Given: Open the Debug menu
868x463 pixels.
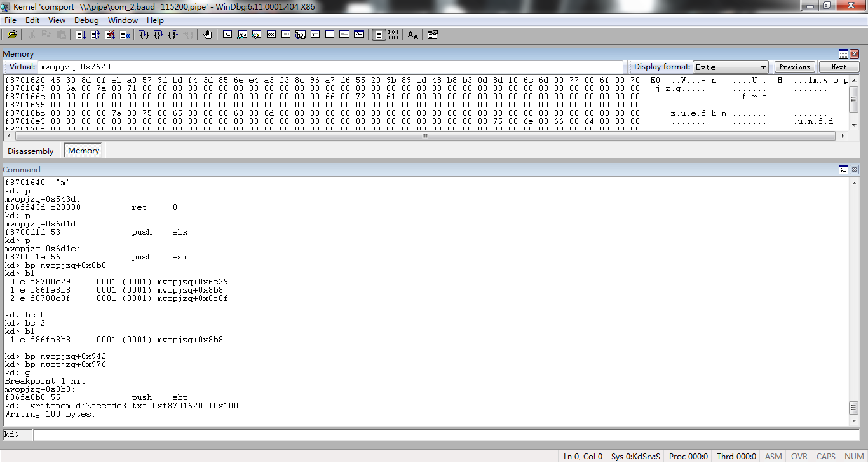Looking at the screenshot, I should [x=86, y=20].
